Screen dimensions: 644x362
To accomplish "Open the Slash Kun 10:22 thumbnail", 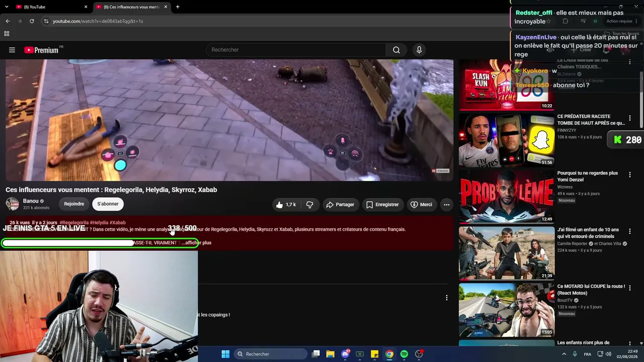I will 507,85.
